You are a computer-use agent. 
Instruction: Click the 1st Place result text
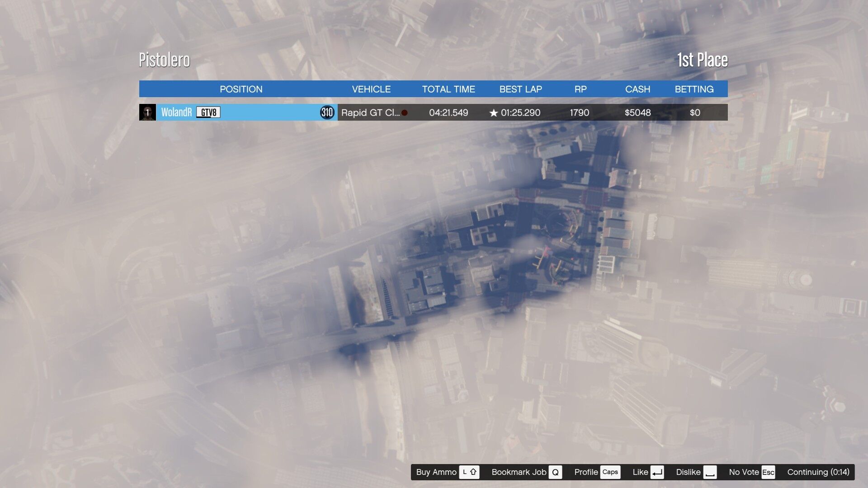702,60
